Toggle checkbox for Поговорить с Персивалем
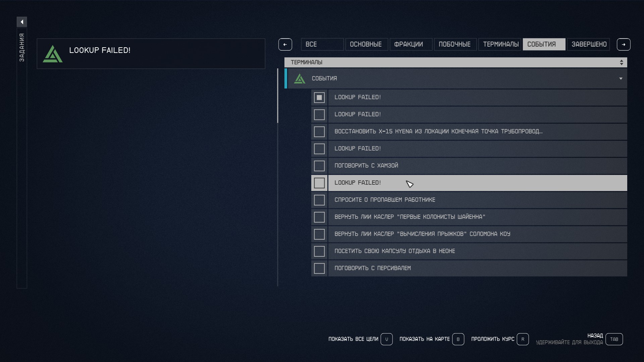The image size is (644, 362). click(x=319, y=268)
